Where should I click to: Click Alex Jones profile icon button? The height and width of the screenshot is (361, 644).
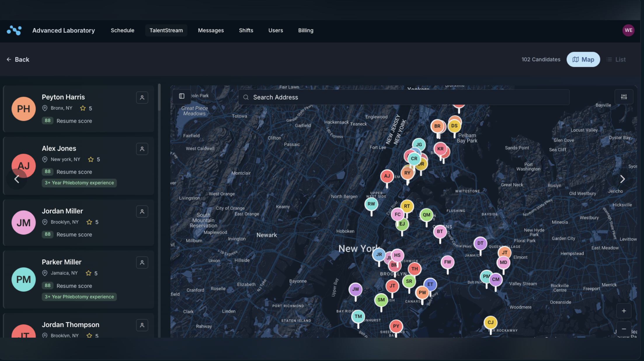(142, 149)
